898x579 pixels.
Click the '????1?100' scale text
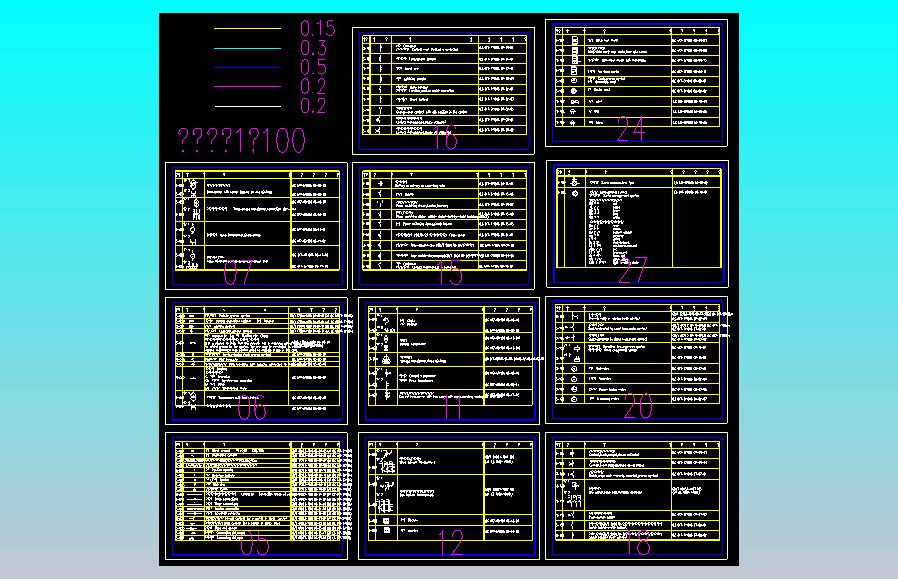pyautogui.click(x=241, y=140)
